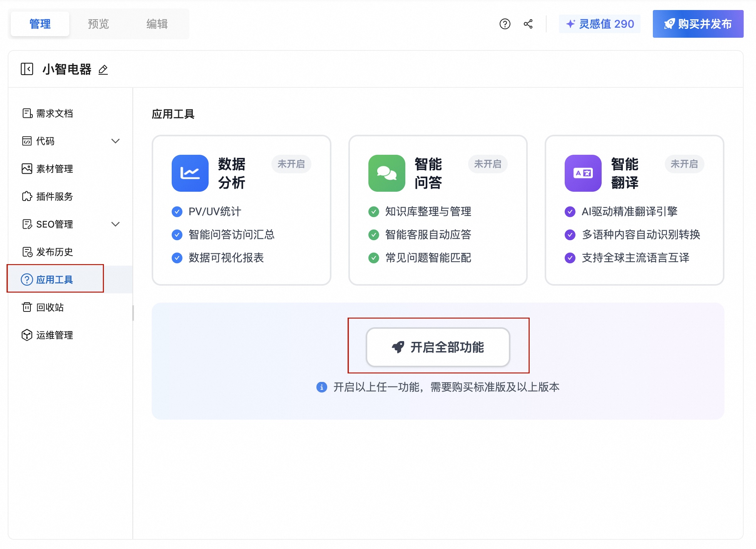Edit project name with the pencil icon
This screenshot has width=756, height=549.
[x=103, y=70]
